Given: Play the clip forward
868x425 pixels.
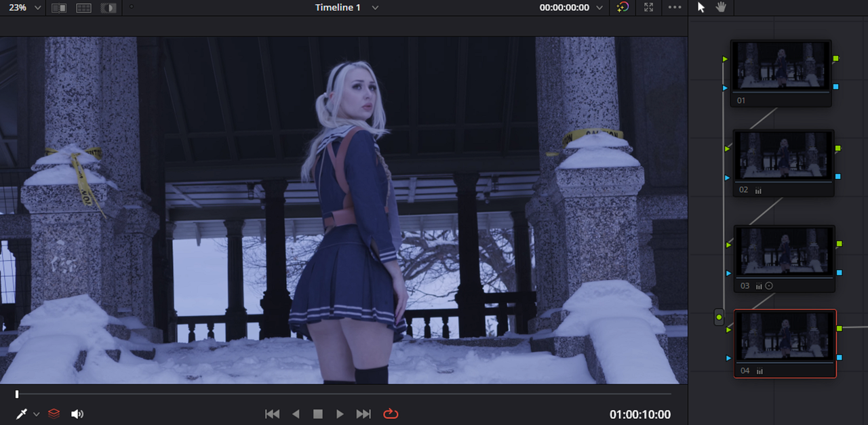Looking at the screenshot, I should pos(340,413).
